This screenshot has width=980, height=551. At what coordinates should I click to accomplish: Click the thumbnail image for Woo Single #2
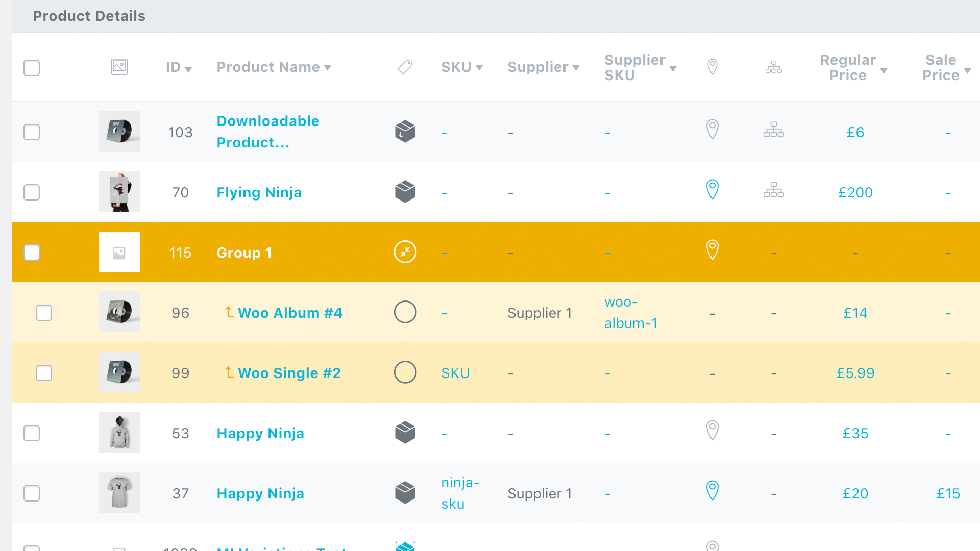(120, 372)
